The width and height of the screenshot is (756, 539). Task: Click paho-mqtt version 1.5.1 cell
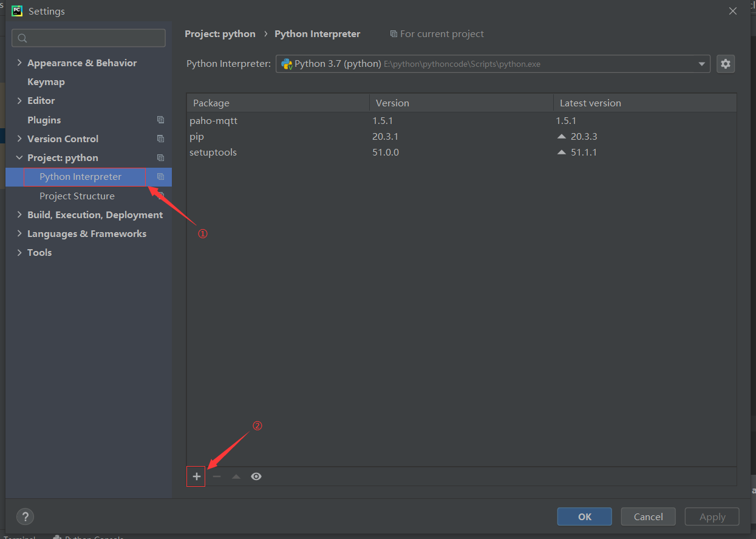(383, 120)
